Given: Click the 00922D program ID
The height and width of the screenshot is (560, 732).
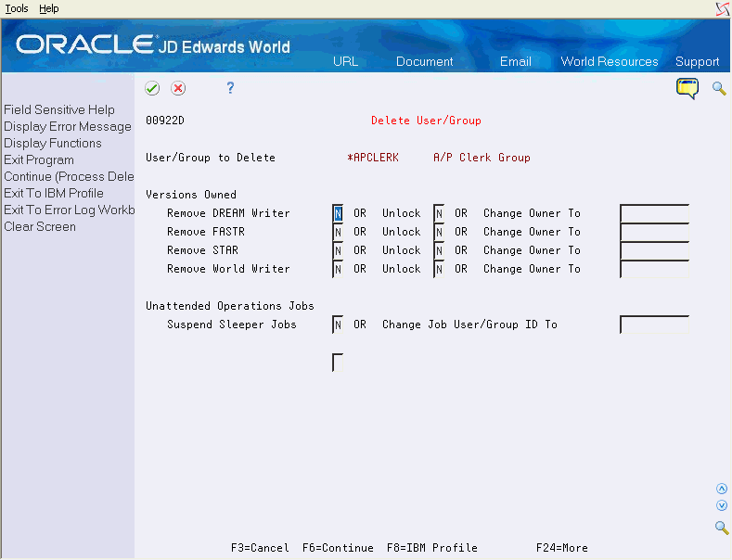Looking at the screenshot, I should pos(165,121).
